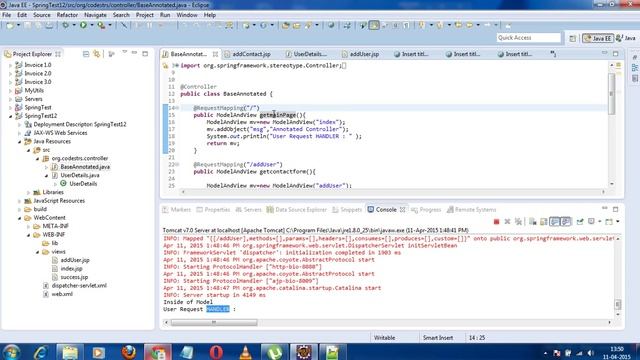Click Maximize icon of the editor area
Viewport: 640px width, 360px height.
(616, 53)
